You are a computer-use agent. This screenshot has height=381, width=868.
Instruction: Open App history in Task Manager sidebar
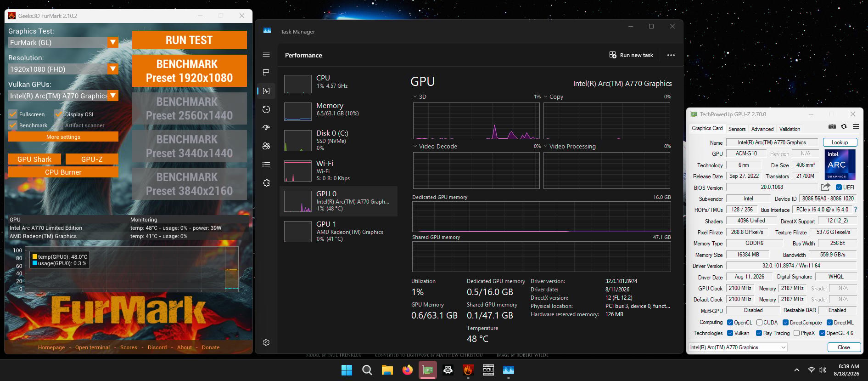click(x=266, y=109)
